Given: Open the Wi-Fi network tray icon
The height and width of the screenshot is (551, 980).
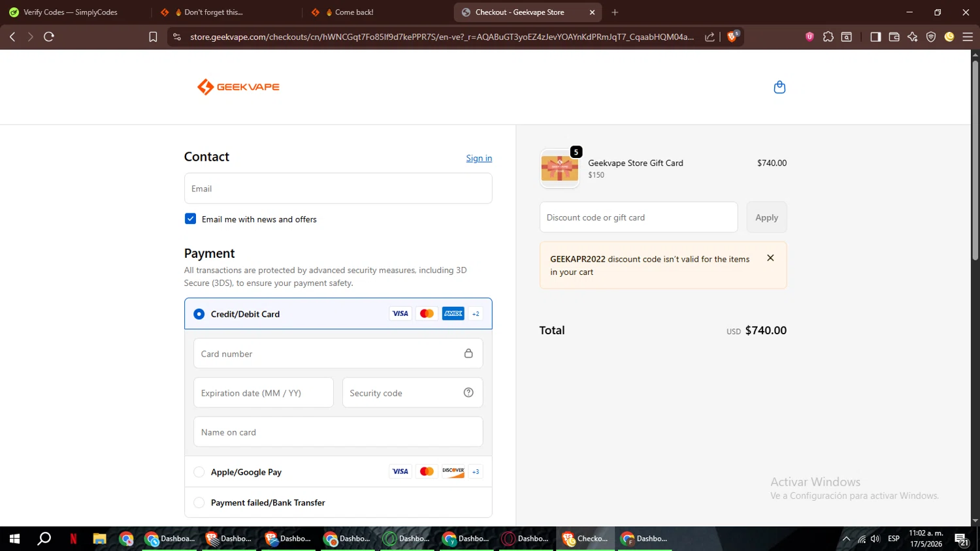Looking at the screenshot, I should (x=862, y=539).
